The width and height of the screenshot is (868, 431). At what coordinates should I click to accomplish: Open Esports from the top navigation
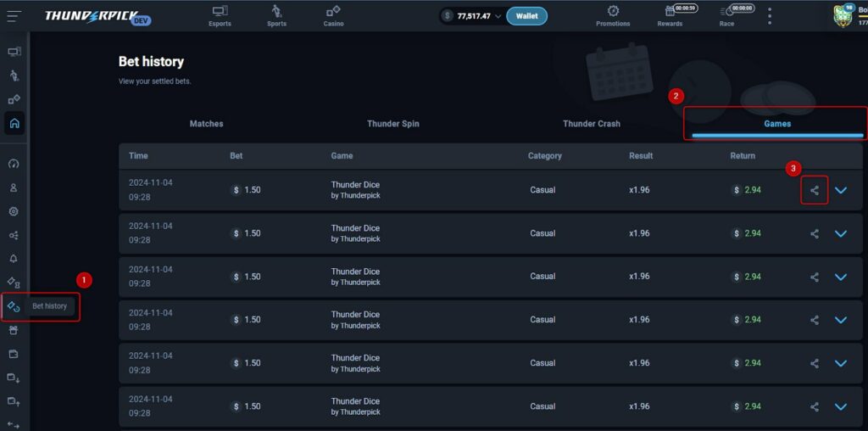(x=220, y=16)
